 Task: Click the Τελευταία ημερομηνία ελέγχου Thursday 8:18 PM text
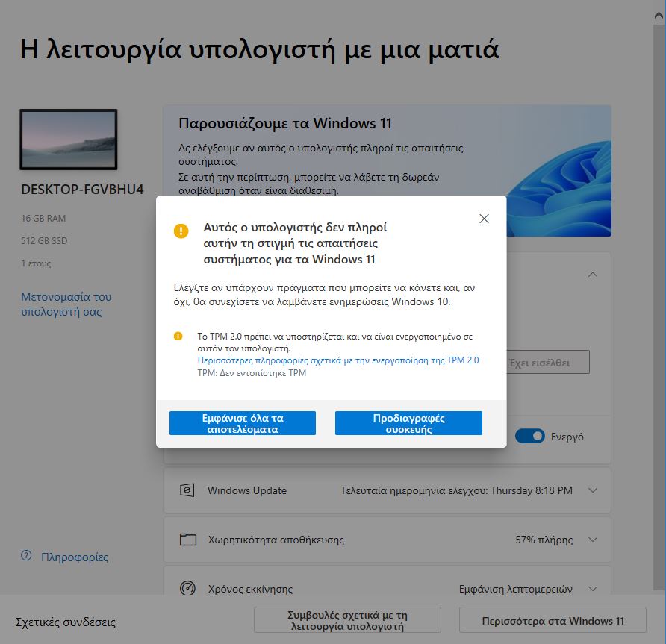tap(457, 490)
